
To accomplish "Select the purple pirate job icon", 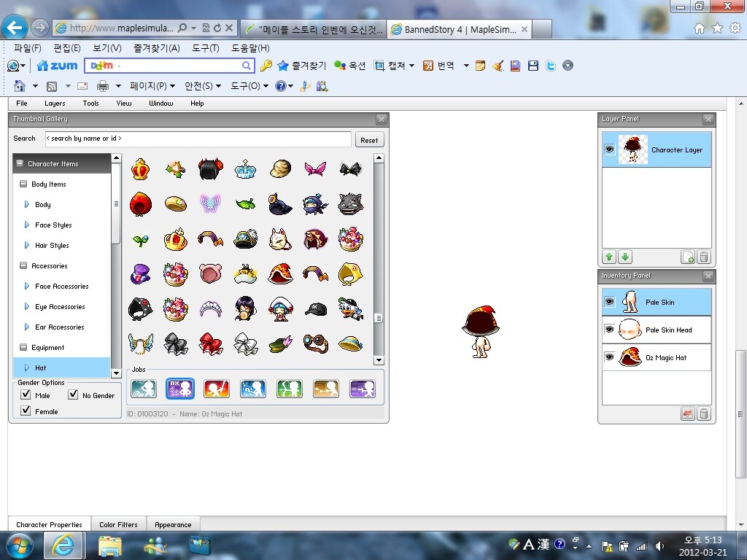I will pyautogui.click(x=363, y=389).
